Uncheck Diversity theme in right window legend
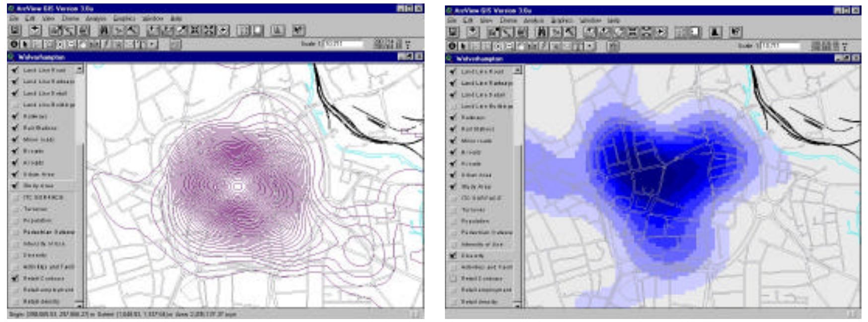 click(452, 256)
